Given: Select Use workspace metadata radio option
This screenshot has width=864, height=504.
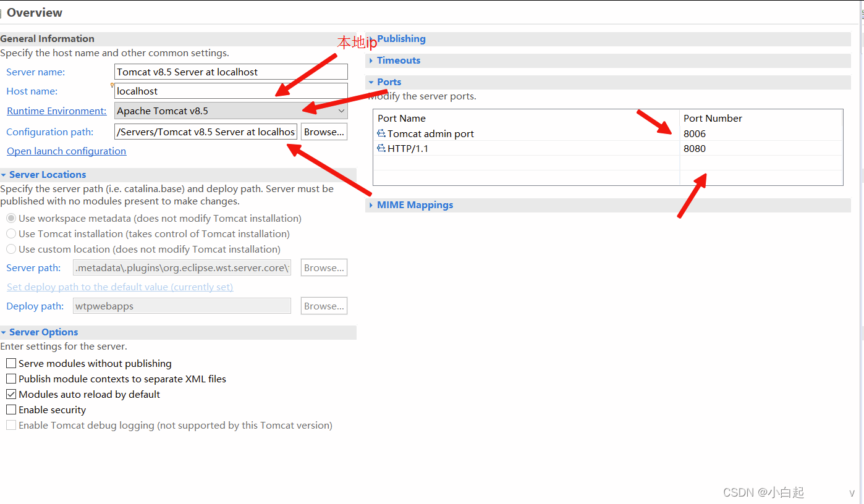Looking at the screenshot, I should (x=11, y=218).
